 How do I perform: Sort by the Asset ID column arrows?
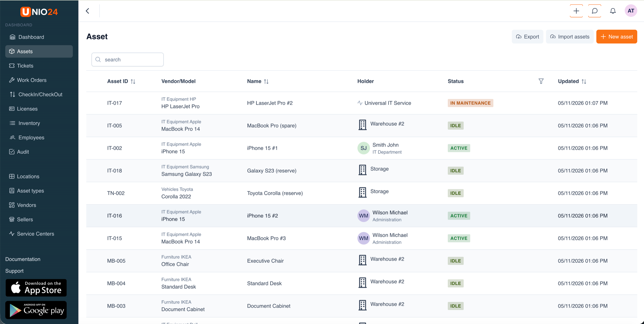point(133,81)
